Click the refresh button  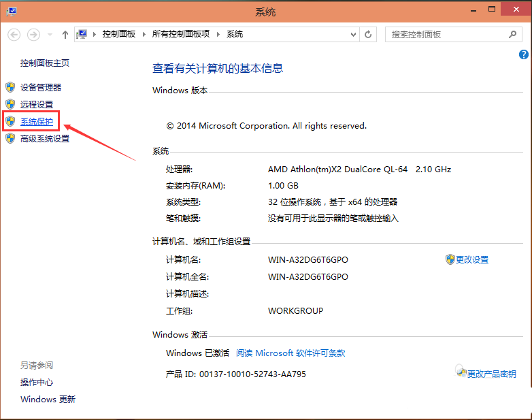point(368,35)
